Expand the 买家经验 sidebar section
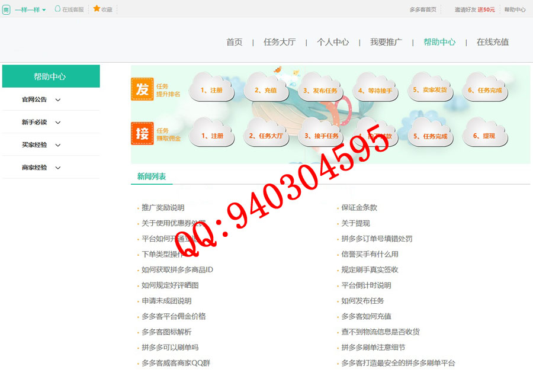The width and height of the screenshot is (533, 392). pos(41,144)
